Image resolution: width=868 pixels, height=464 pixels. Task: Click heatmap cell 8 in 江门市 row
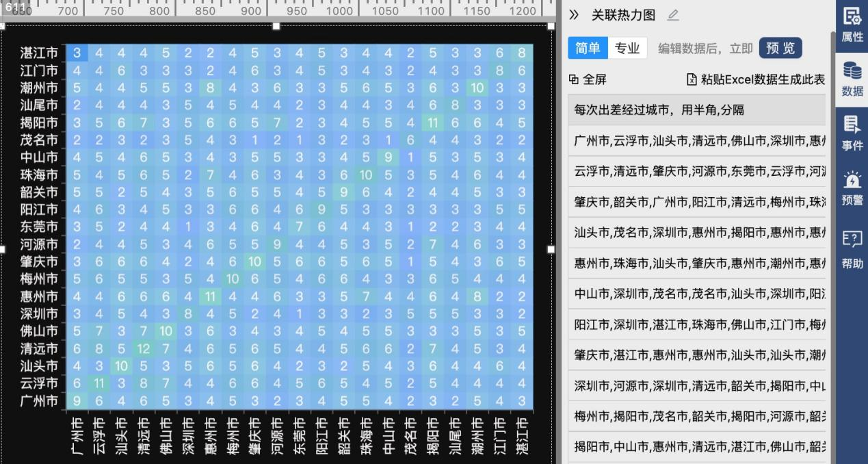[500, 70]
